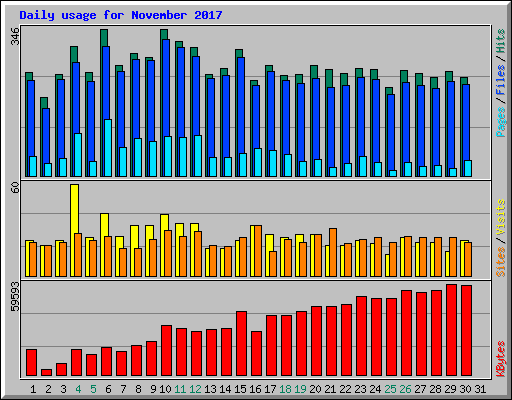The width and height of the screenshot is (512, 400).
Task: Click the green day 18 label on the x-axis
Action: coord(285,389)
